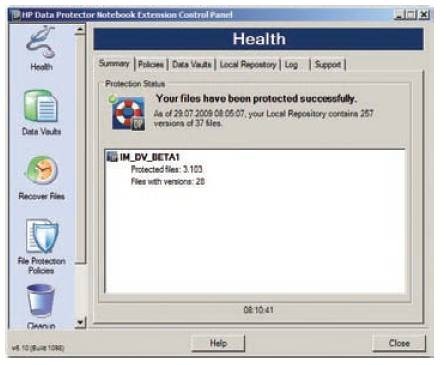Switch to the Log tab
Viewport: 446px width, 365px height.
pos(291,64)
